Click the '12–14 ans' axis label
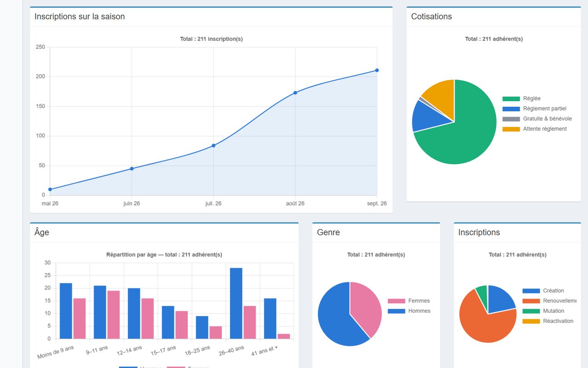Screen dimensions: 588x368 tap(129, 351)
